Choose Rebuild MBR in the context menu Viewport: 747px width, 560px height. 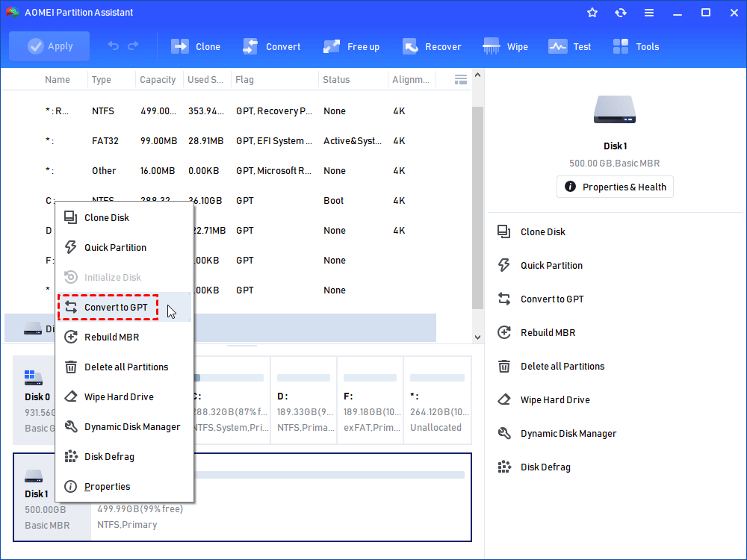(x=125, y=337)
